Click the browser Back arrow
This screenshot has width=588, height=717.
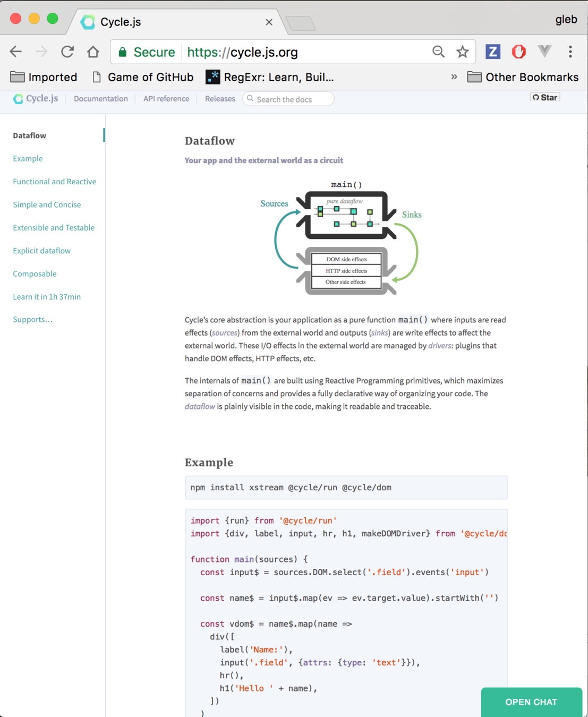point(16,52)
